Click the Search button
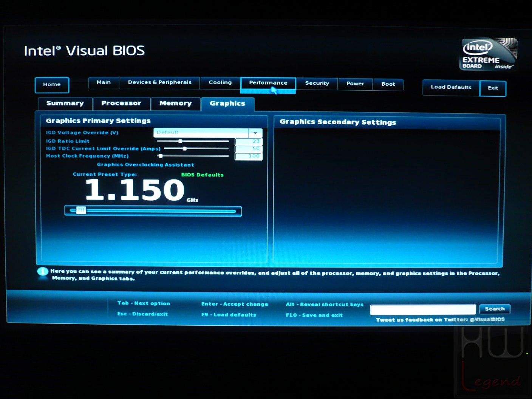532x399 pixels. pos(495,309)
